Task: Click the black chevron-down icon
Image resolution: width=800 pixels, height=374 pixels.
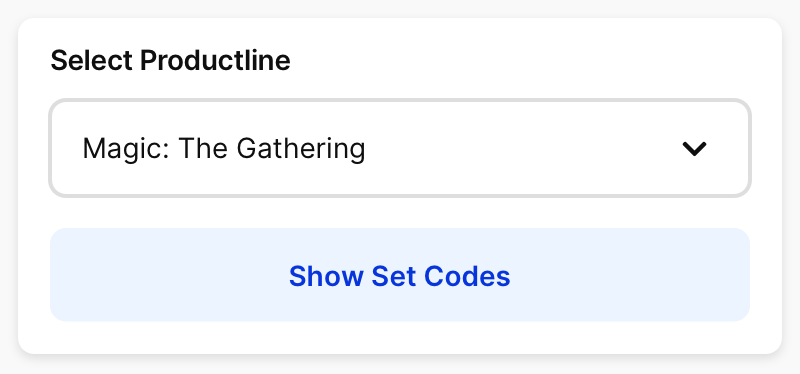Action: click(694, 148)
